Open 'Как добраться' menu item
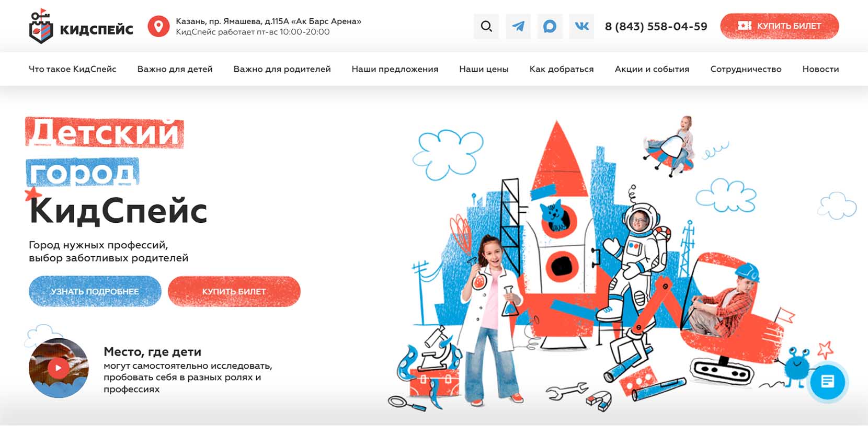 coord(562,69)
